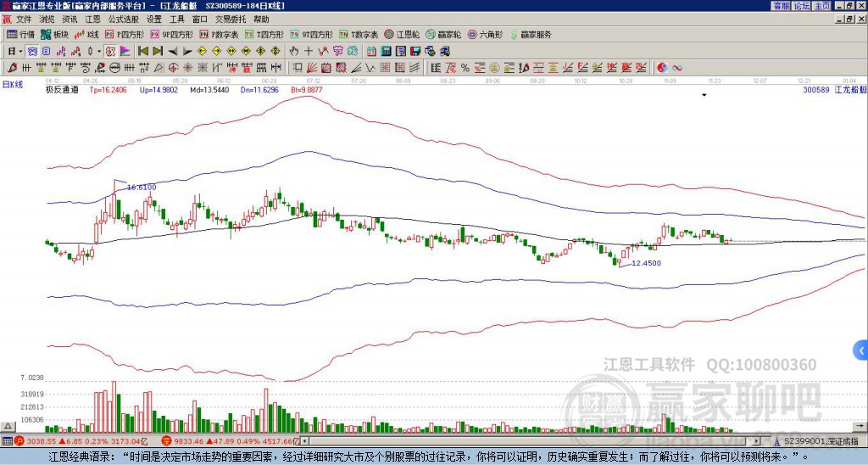Open the 公式选股 menu
868x465 pixels.
pyautogui.click(x=124, y=20)
